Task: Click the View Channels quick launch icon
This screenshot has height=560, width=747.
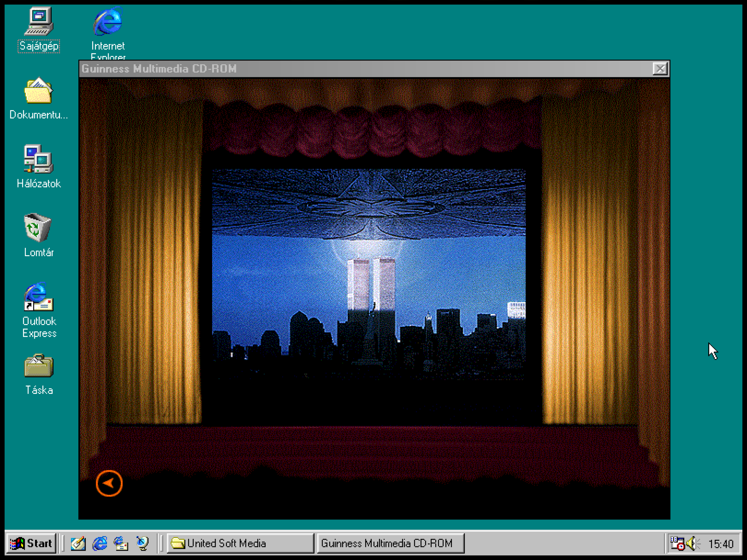Action: tap(142, 543)
